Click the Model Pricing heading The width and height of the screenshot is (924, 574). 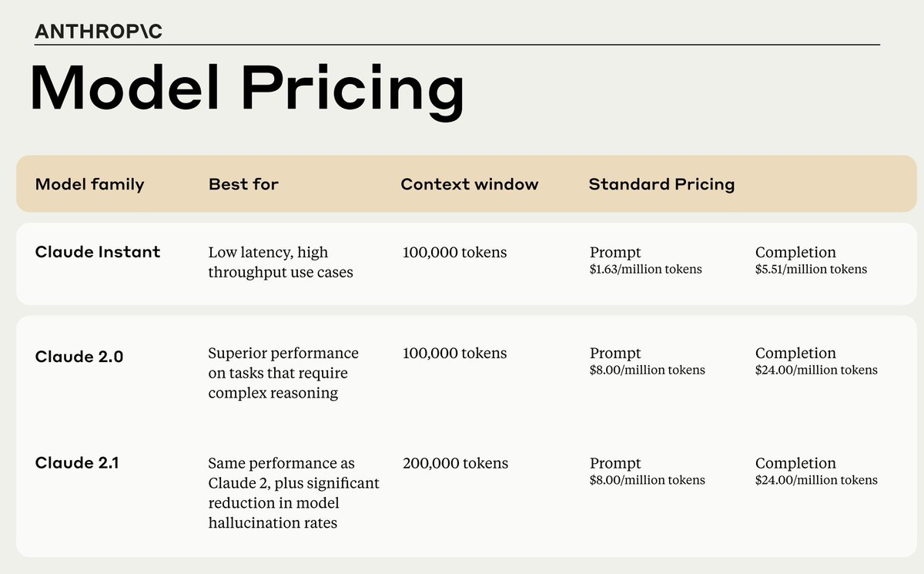click(x=246, y=89)
